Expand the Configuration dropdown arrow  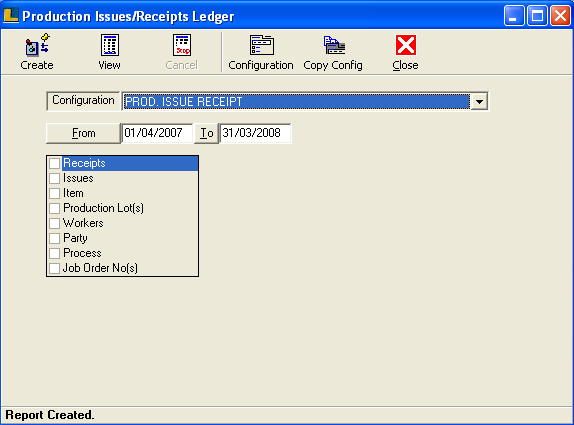(479, 101)
